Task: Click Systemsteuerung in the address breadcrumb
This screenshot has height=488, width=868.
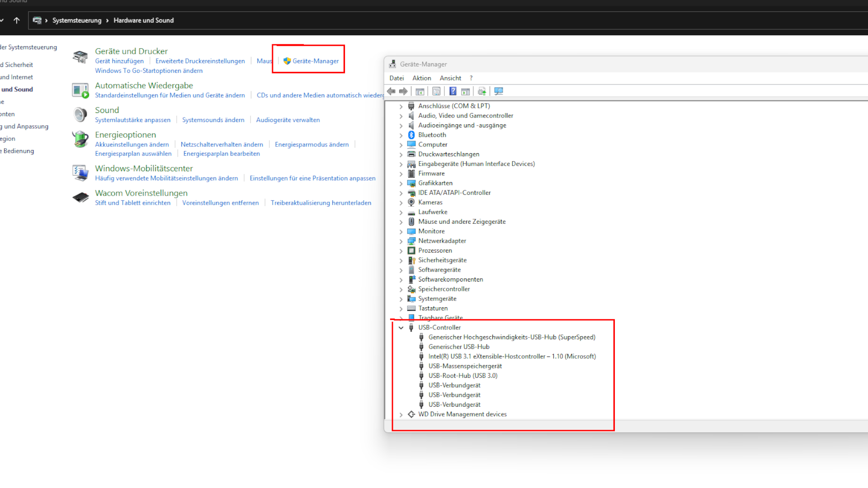Action: (77, 20)
